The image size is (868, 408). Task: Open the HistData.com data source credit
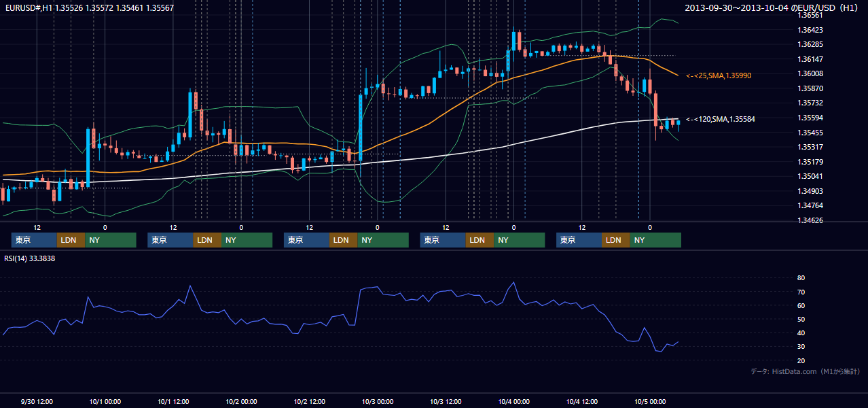806,371
